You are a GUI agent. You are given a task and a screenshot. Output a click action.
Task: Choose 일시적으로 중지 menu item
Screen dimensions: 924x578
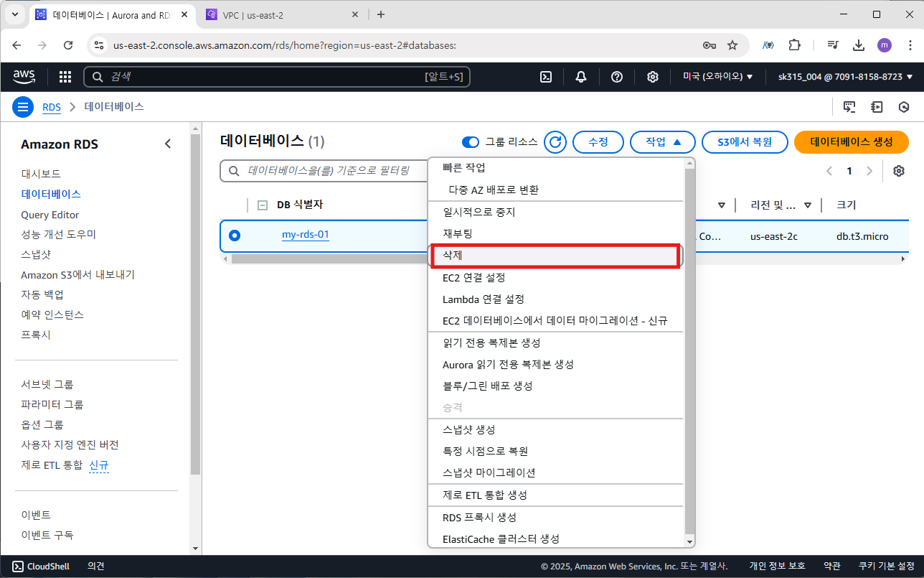[x=557, y=213]
